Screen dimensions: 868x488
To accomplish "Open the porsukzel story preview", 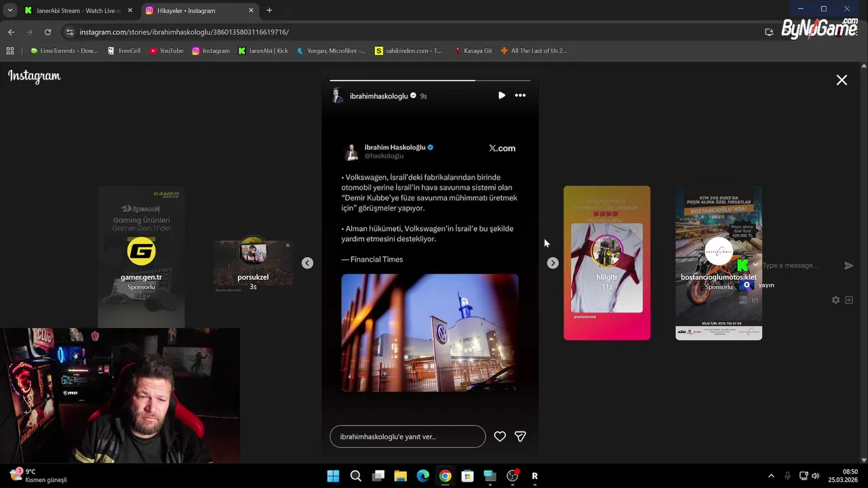I will coord(253,263).
